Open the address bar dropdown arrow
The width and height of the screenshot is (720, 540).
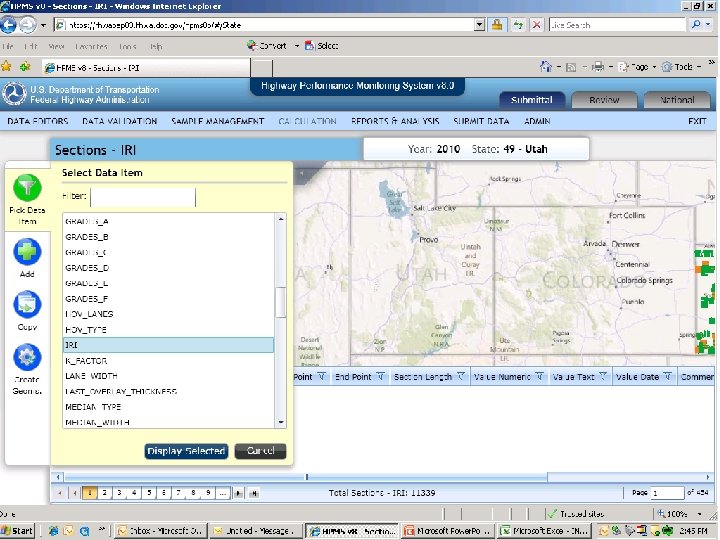pyautogui.click(x=479, y=25)
